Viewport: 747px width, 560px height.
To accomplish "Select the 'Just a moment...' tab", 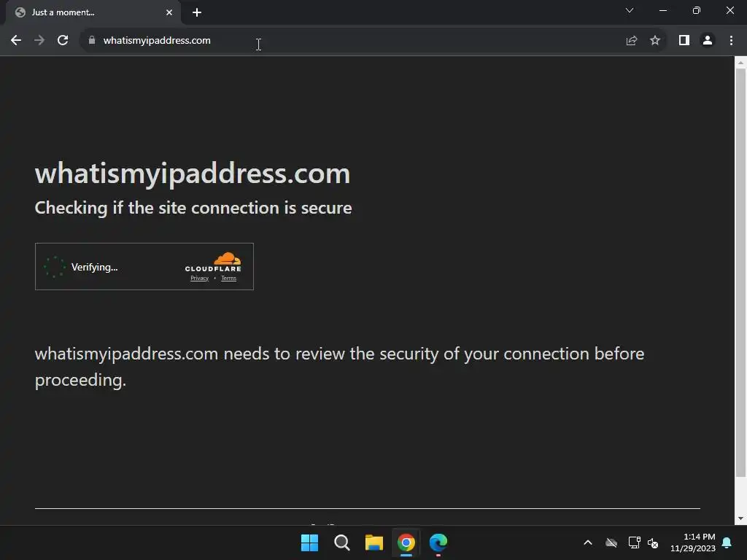I will (93, 12).
